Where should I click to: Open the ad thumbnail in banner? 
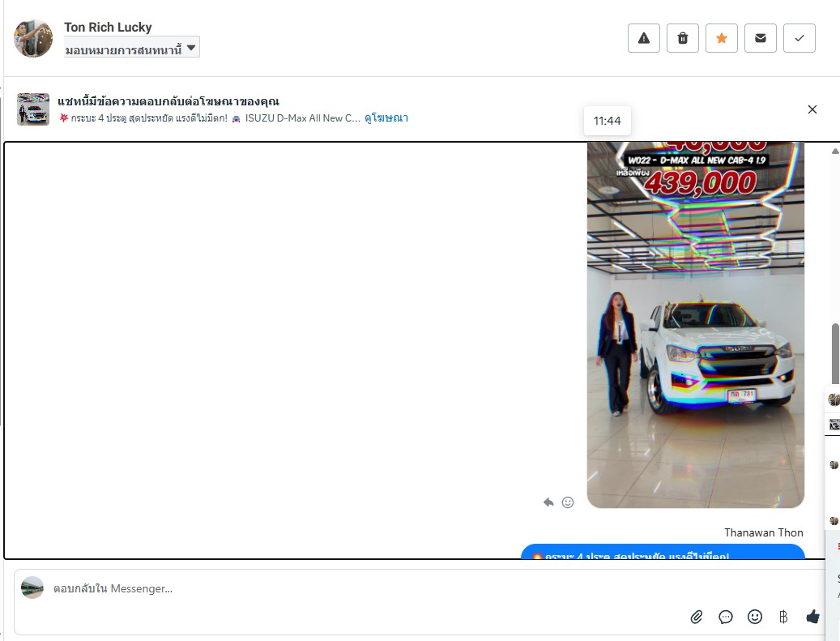click(33, 109)
